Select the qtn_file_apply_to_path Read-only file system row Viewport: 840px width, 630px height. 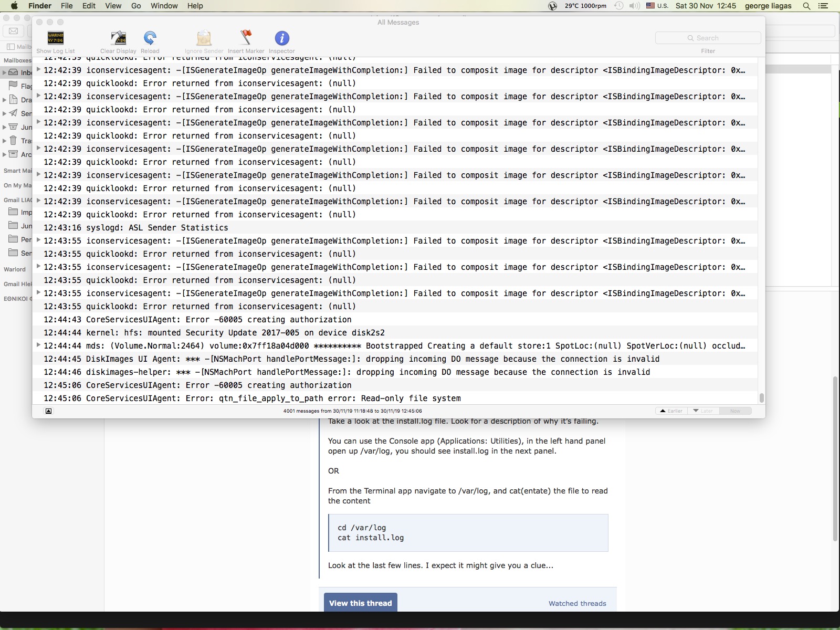coord(395,398)
